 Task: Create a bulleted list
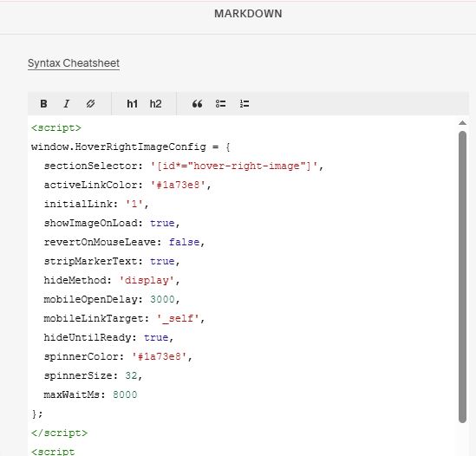click(221, 104)
